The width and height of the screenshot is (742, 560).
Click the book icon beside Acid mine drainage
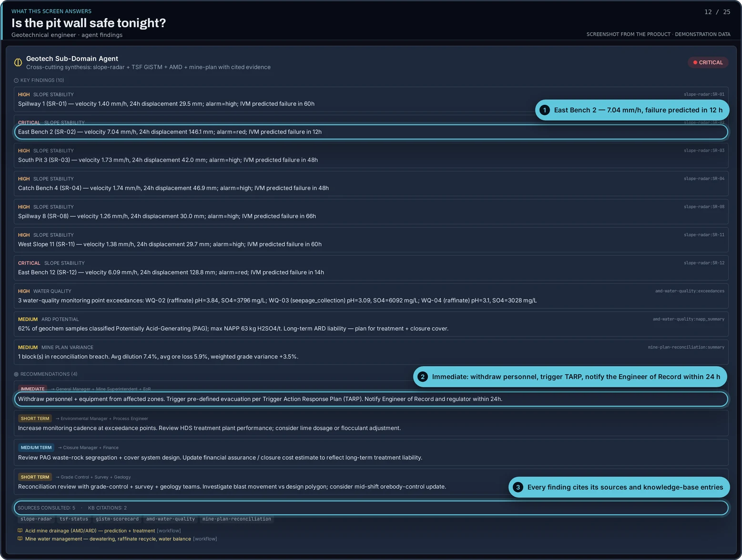click(x=20, y=530)
